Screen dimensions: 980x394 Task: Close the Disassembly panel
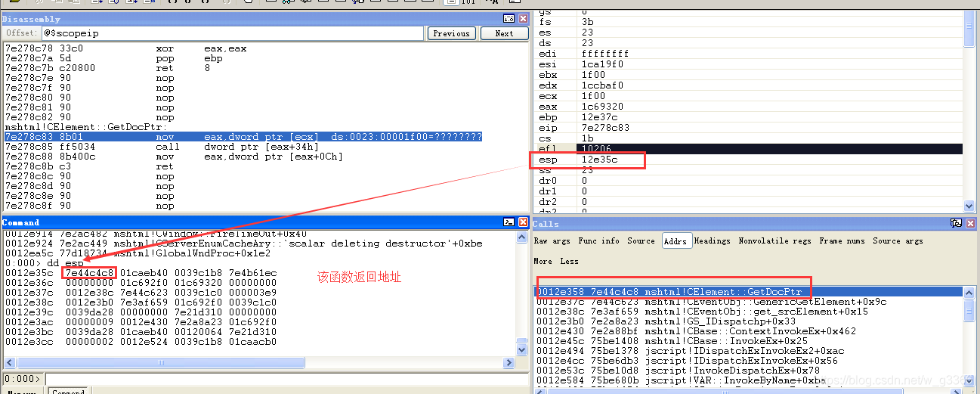522,18
